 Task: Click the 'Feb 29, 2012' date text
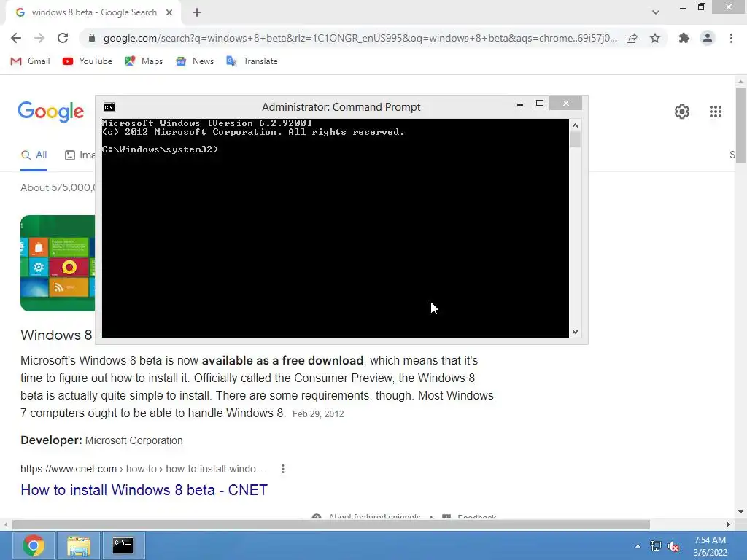click(318, 414)
